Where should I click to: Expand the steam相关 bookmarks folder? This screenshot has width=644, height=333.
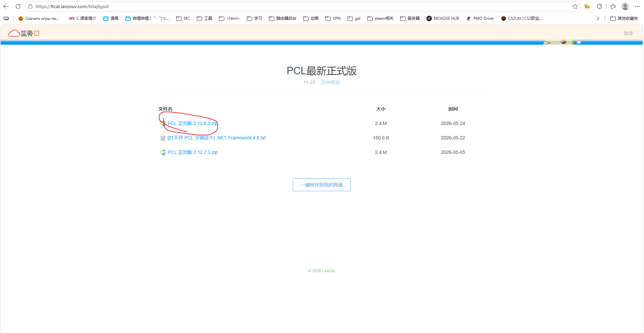(x=380, y=18)
